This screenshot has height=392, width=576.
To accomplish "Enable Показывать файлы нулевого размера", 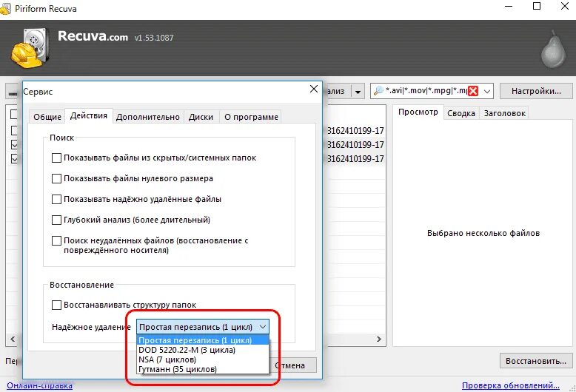I will pos(56,178).
